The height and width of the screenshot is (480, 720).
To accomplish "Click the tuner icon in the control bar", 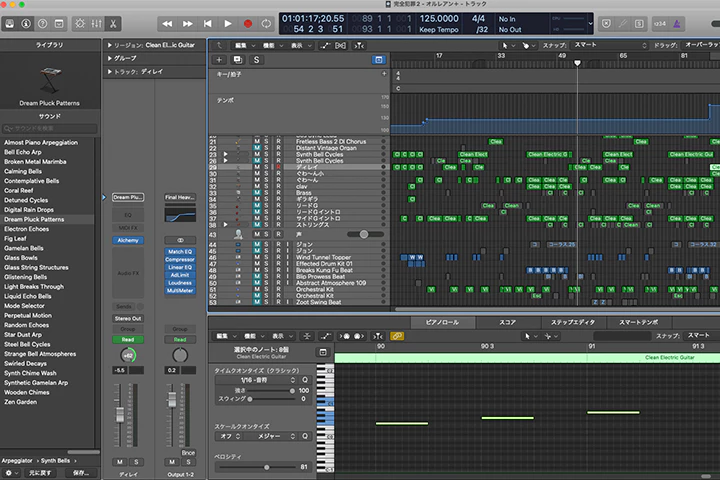I will pyautogui.click(x=623, y=23).
